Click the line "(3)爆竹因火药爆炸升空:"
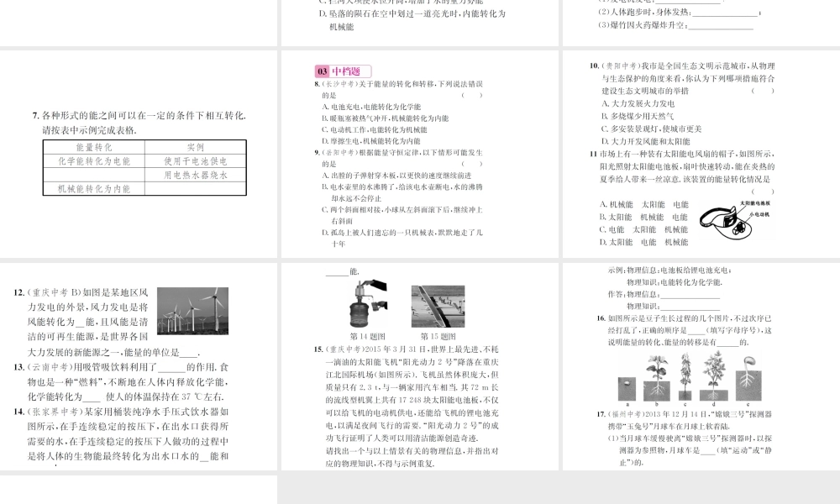The width and height of the screenshot is (840, 504). 675,25
